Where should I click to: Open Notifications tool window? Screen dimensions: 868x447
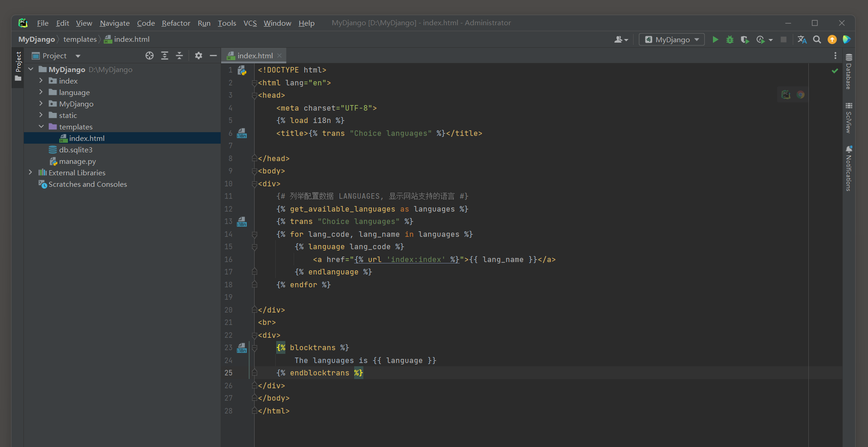849,168
